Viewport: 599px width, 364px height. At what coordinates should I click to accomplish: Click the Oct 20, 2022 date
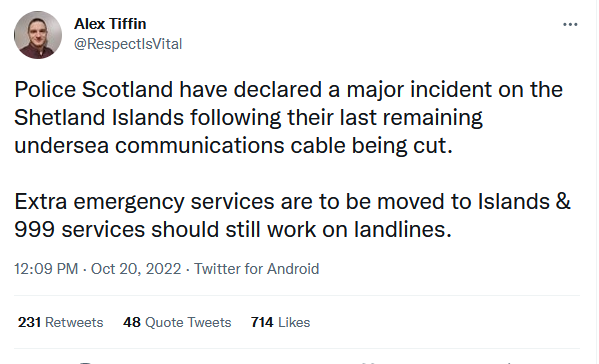[136, 269]
